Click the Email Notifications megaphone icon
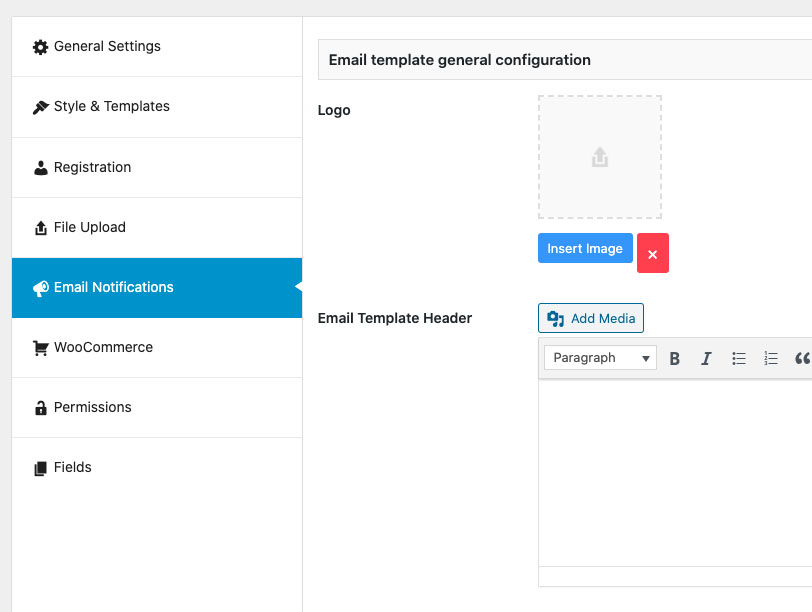 (40, 288)
